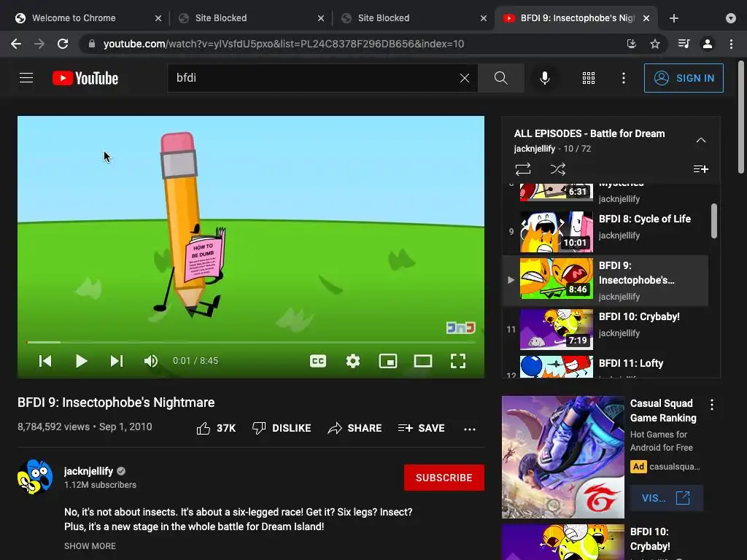Expand description with SHOW MORE
The height and width of the screenshot is (560, 747).
[90, 546]
